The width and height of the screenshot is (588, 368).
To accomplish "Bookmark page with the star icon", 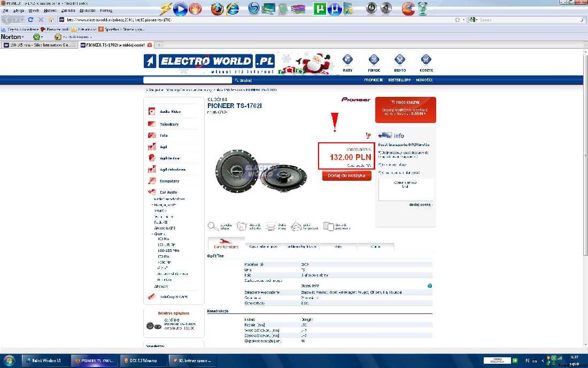I will coord(457,20).
